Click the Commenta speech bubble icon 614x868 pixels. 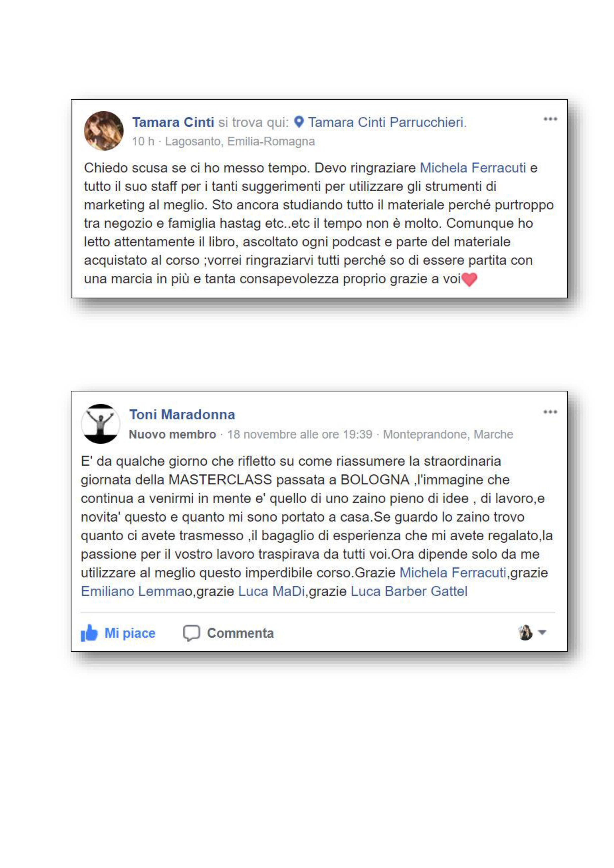pos(192,633)
